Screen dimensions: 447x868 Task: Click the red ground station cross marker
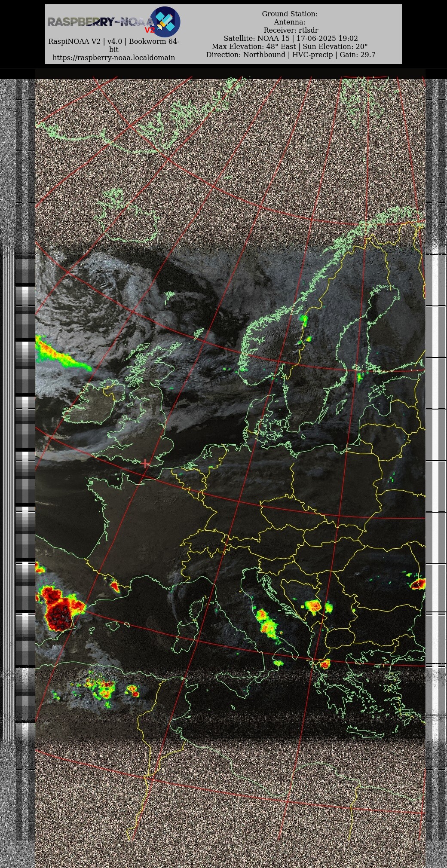point(146,463)
